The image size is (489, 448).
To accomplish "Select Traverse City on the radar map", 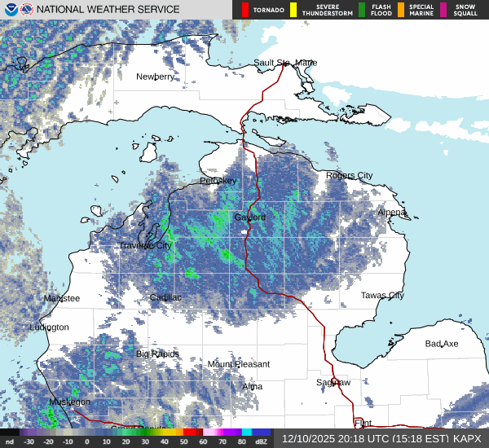I will [x=146, y=245].
